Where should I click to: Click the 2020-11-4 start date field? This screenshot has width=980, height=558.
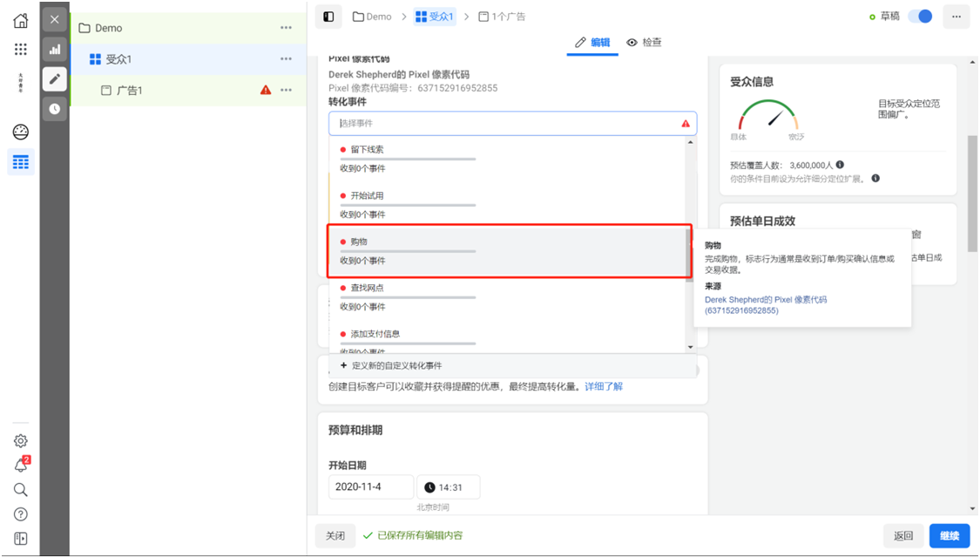[x=370, y=487]
